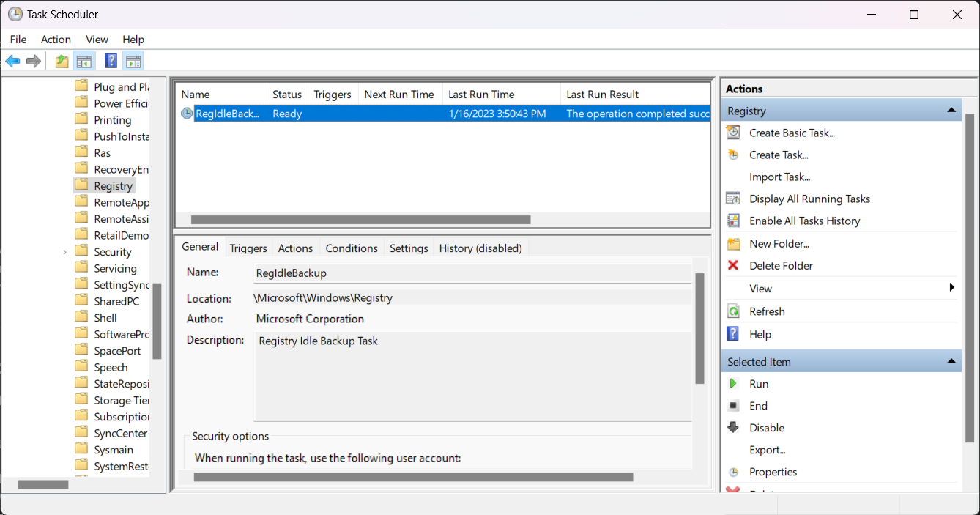Click the Display All Running Tasks icon
This screenshot has height=515, width=980.
733,199
